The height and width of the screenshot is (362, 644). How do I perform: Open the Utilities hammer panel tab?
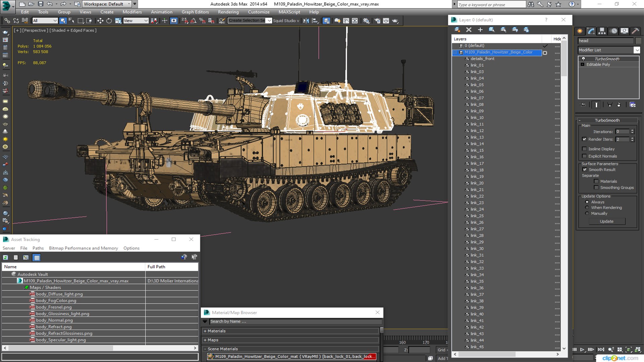pos(635,31)
